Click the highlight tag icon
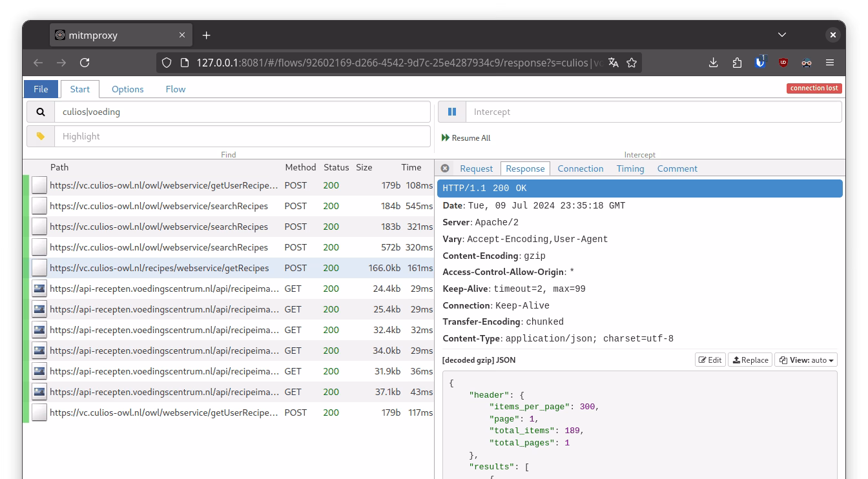 pyautogui.click(x=41, y=136)
